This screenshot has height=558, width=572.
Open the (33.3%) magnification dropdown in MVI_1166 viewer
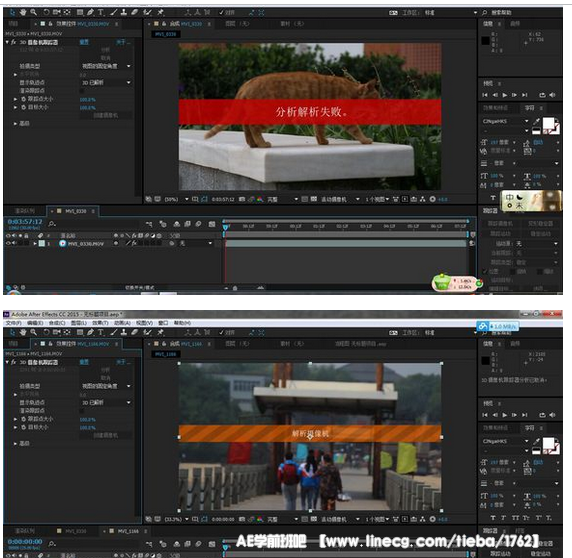(x=177, y=519)
